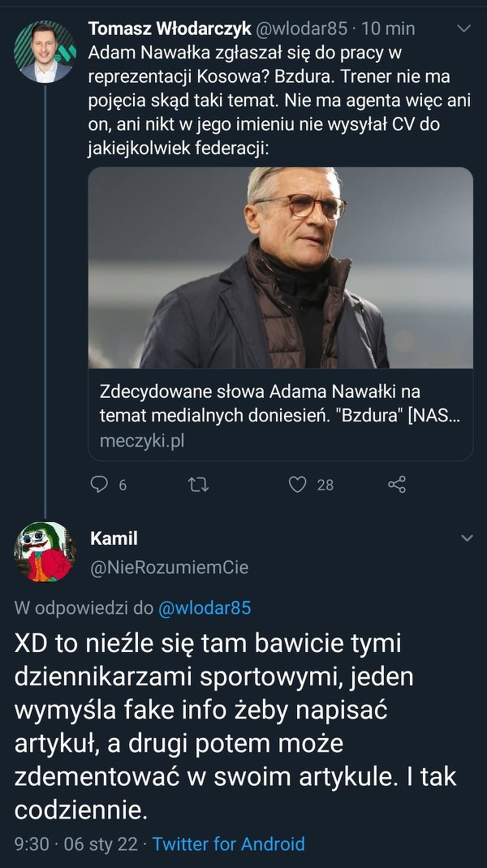Open the Adam Nawałka article photo

(280, 268)
